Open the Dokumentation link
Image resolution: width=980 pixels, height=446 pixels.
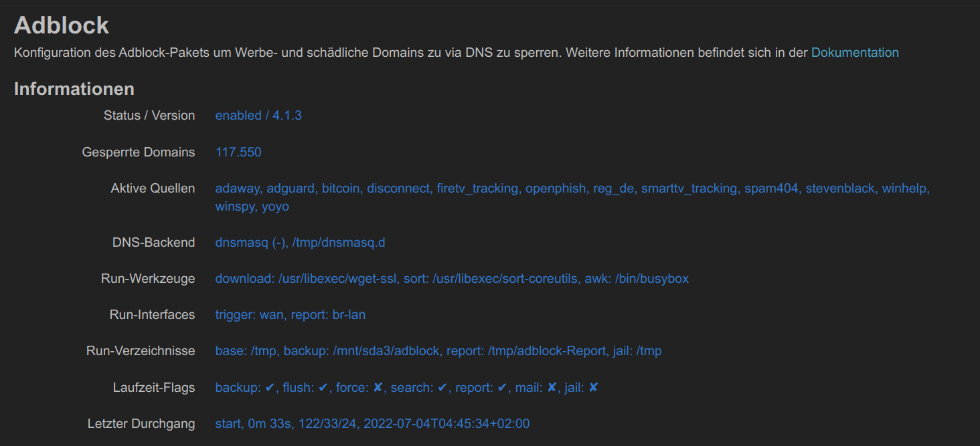[855, 52]
